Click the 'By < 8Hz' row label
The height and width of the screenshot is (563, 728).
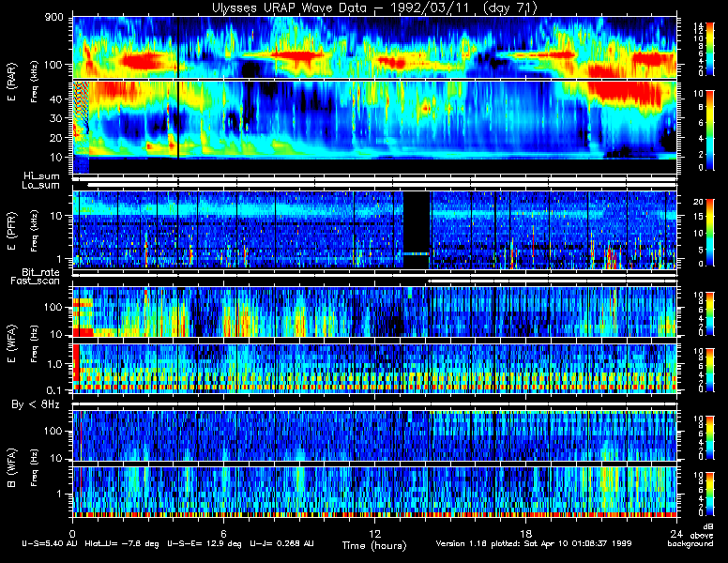coord(36,404)
